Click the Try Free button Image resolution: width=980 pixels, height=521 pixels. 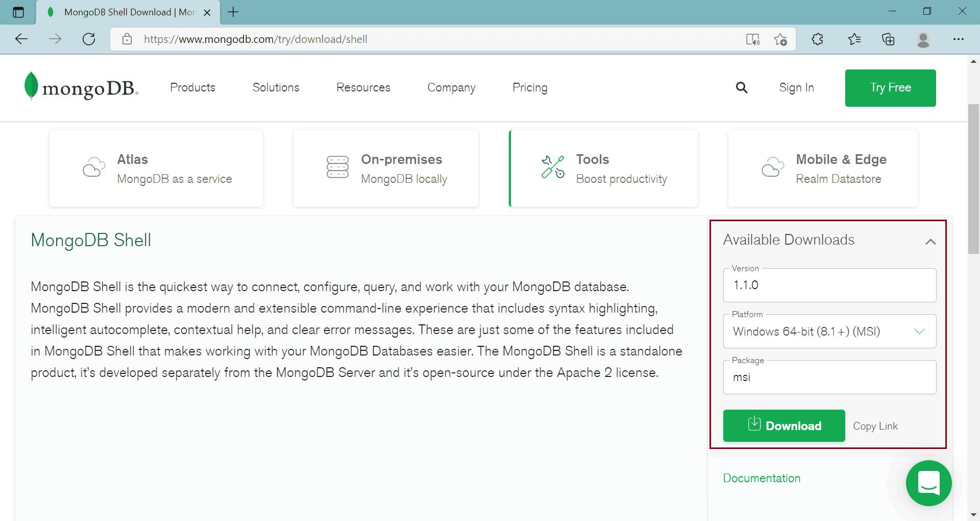(x=890, y=87)
